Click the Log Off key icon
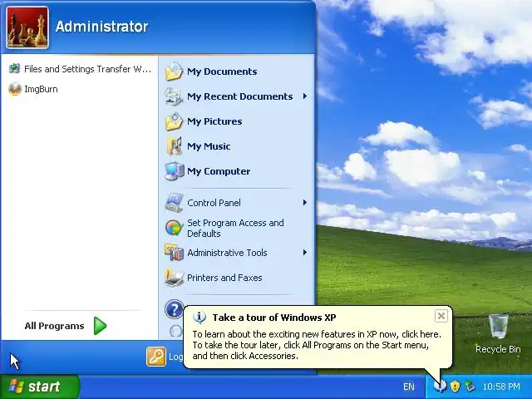This screenshot has width=532, height=399. click(x=156, y=357)
